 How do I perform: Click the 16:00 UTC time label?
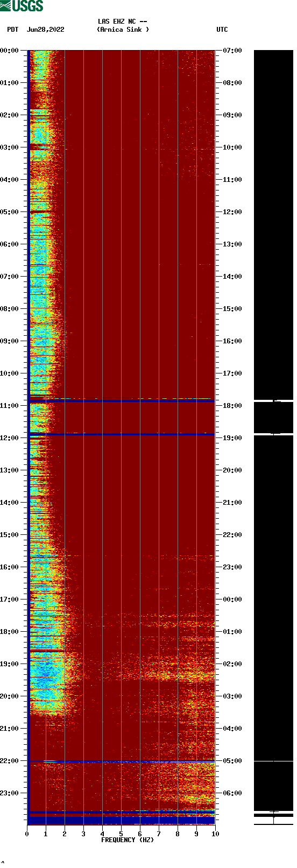[232, 341]
